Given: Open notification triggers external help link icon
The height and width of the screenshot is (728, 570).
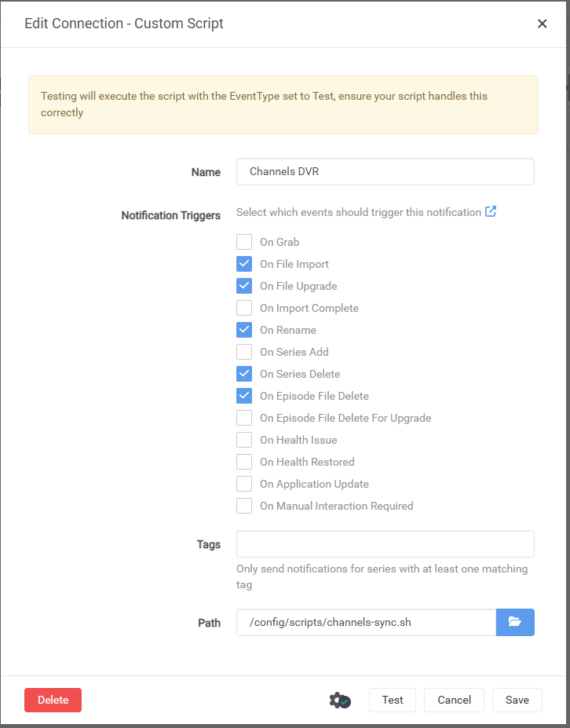Looking at the screenshot, I should pos(491,212).
